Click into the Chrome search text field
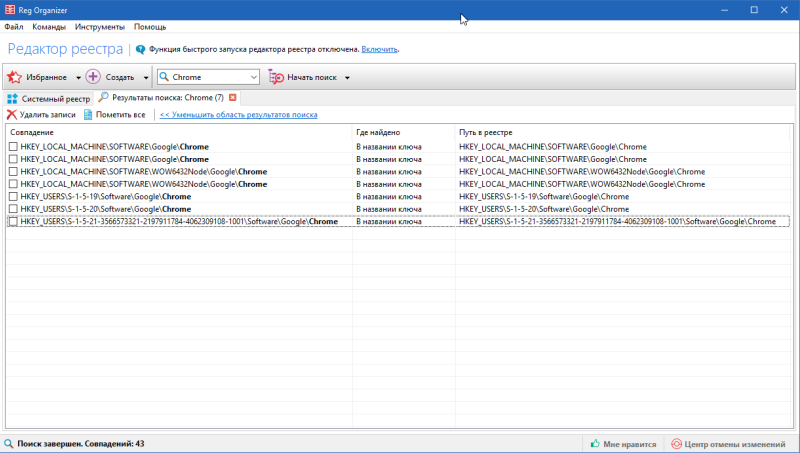The width and height of the screenshot is (800, 453). coord(209,77)
